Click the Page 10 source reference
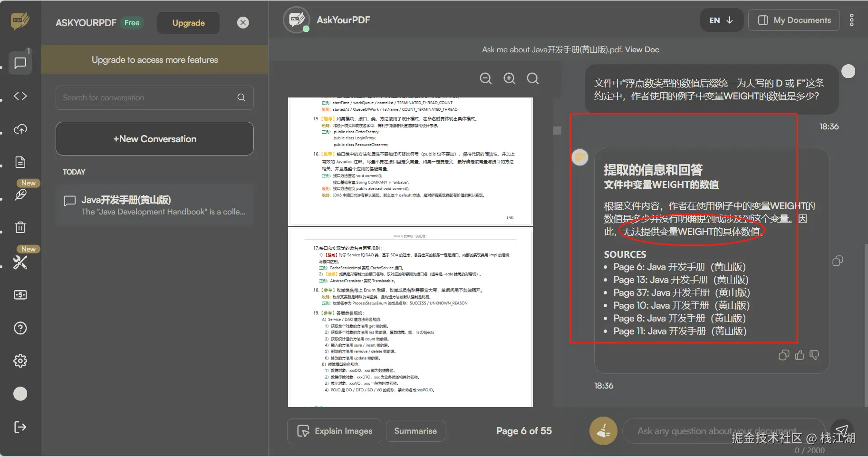 tap(681, 305)
